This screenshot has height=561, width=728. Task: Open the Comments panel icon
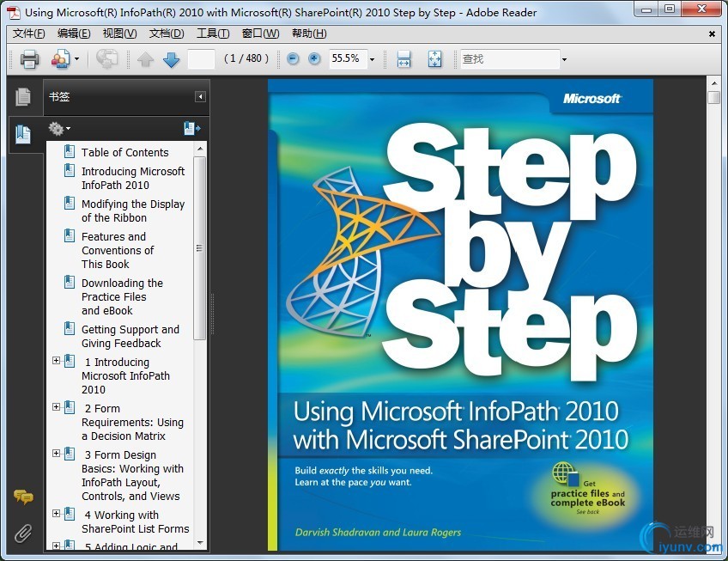[22, 497]
